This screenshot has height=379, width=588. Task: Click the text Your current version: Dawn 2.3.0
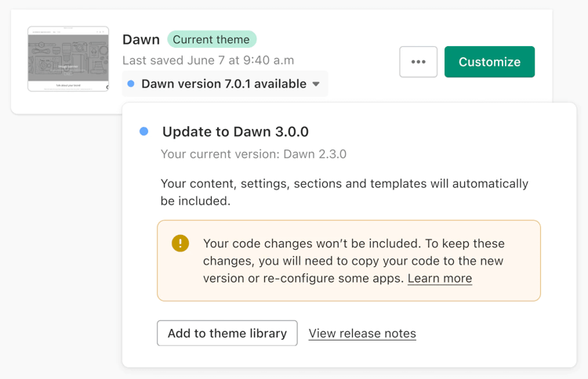pos(253,154)
